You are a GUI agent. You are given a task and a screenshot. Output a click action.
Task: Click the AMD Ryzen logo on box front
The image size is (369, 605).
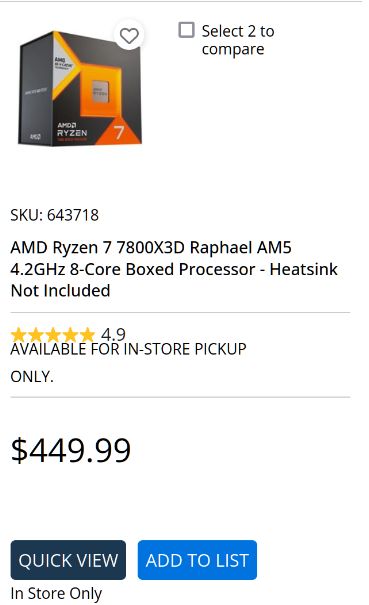tap(71, 131)
